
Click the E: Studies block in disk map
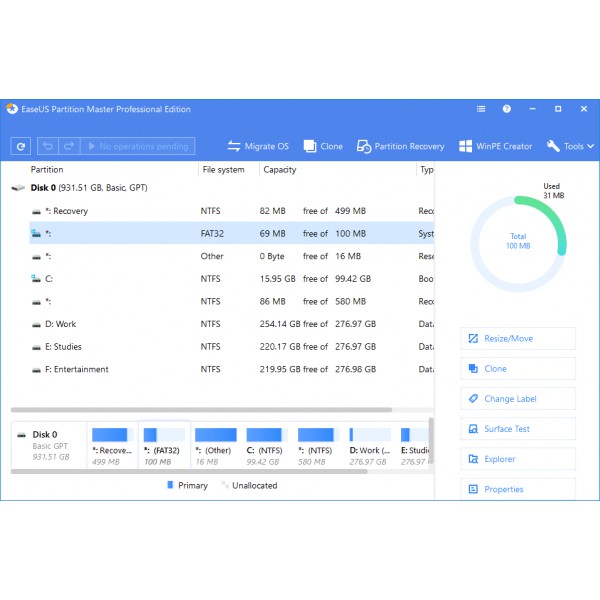point(414,445)
